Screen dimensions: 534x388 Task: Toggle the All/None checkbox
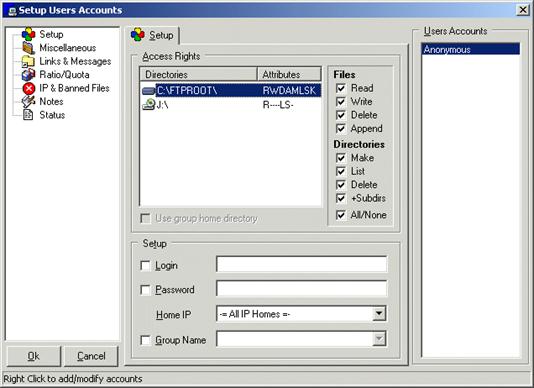(x=341, y=215)
